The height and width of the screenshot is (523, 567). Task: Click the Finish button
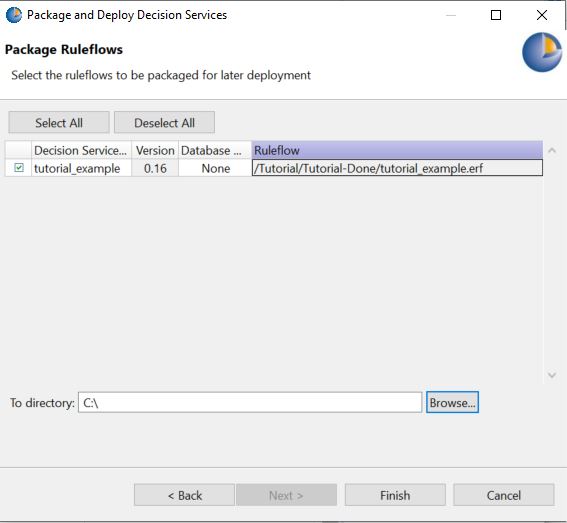(x=395, y=495)
